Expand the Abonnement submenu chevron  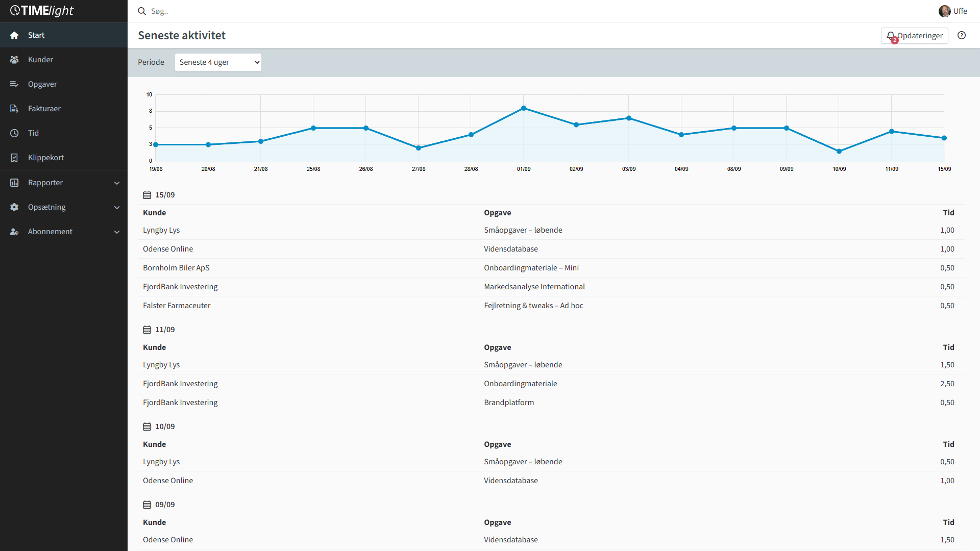click(x=117, y=232)
